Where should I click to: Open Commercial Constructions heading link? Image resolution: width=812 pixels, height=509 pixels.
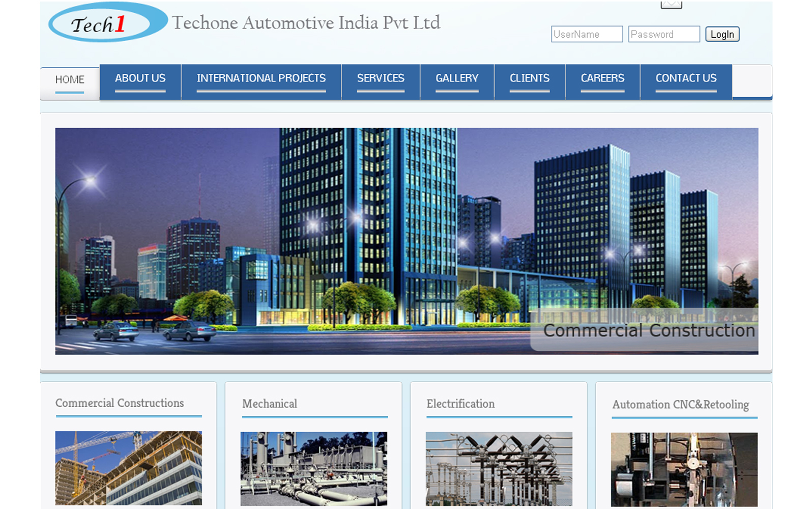(120, 403)
